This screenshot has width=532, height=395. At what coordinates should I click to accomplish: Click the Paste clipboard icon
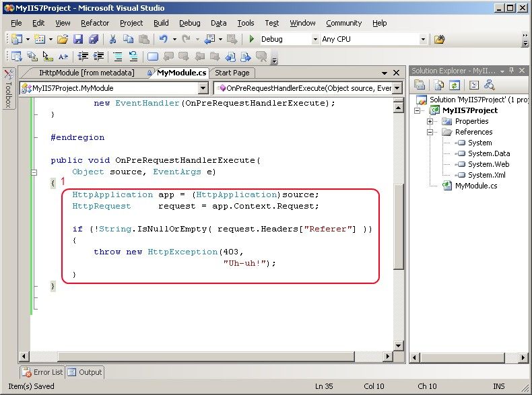144,39
